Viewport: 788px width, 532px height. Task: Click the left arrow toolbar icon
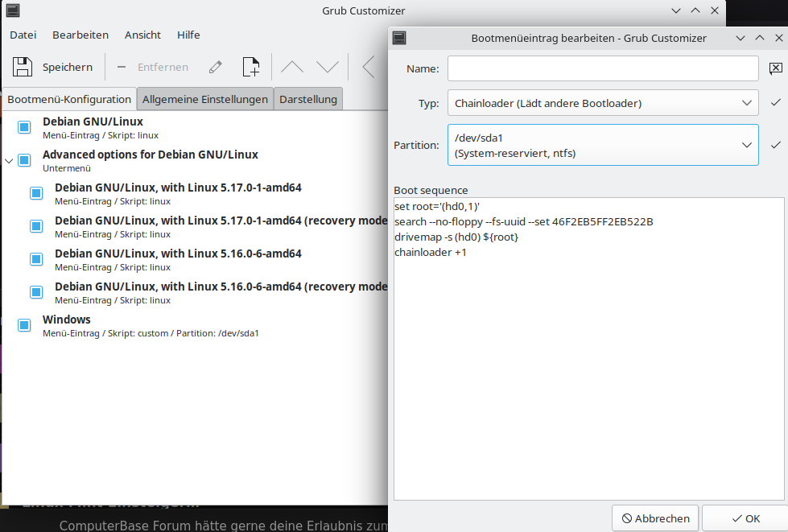(369, 67)
